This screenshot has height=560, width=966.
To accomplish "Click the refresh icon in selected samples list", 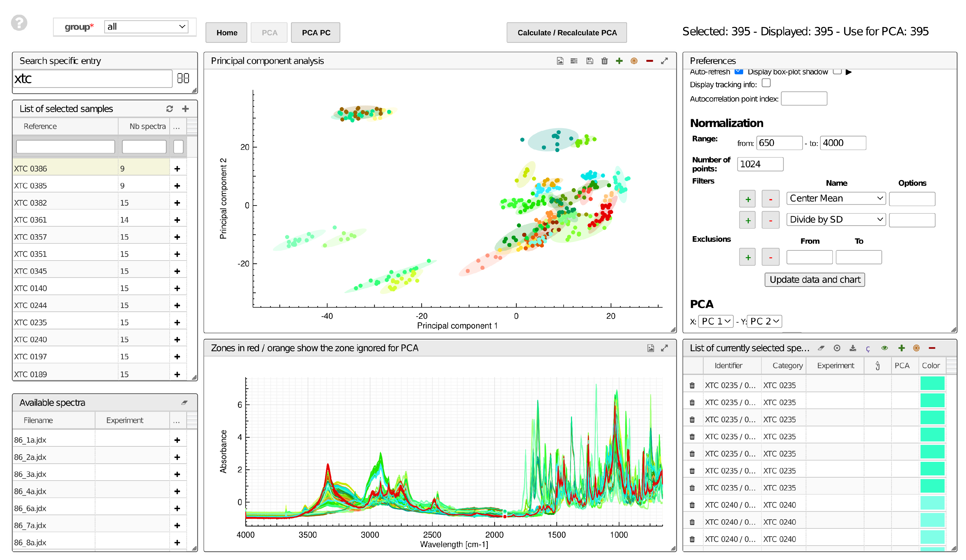I will tap(169, 109).
